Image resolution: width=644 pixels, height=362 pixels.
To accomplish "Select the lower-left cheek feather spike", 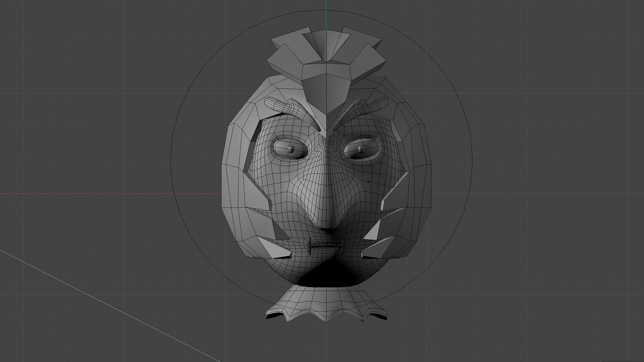I will 273,248.
